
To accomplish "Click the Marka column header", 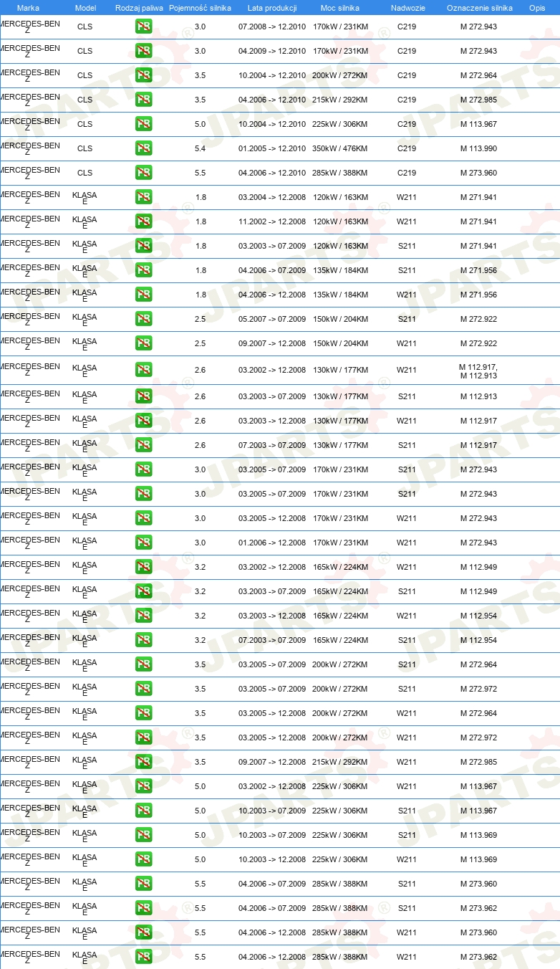I will click(x=28, y=8).
